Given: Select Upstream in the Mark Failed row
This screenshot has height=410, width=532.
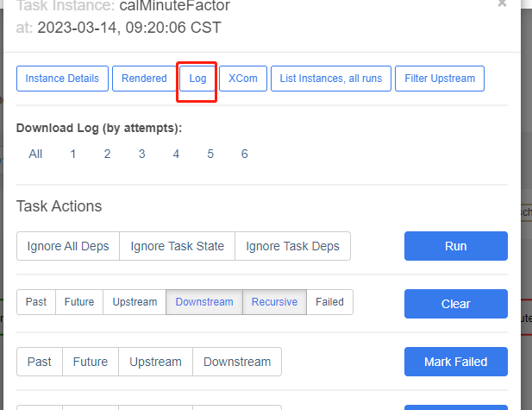Looking at the screenshot, I should click(155, 362).
